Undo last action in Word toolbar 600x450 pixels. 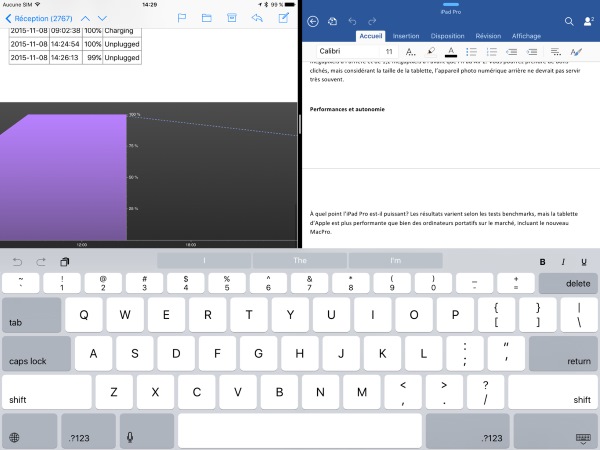[352, 21]
